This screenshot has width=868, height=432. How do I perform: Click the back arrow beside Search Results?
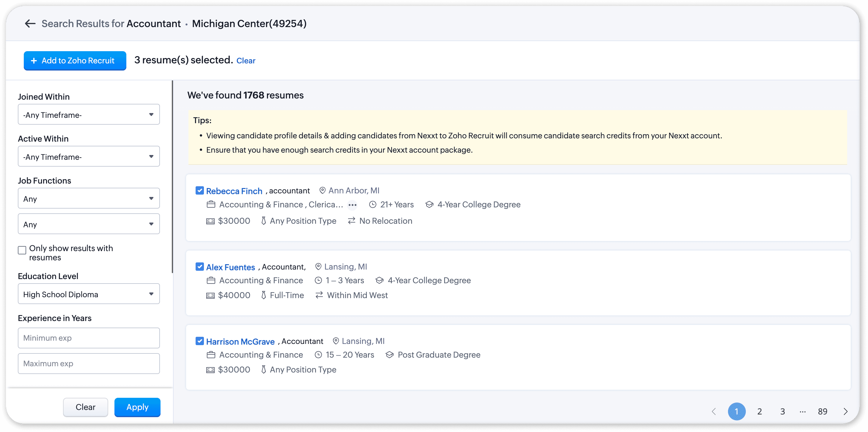(30, 24)
